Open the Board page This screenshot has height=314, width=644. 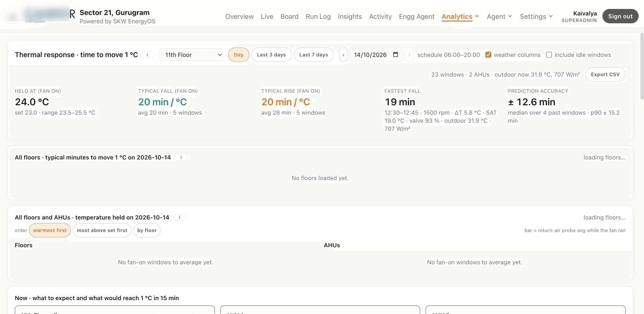tap(289, 17)
